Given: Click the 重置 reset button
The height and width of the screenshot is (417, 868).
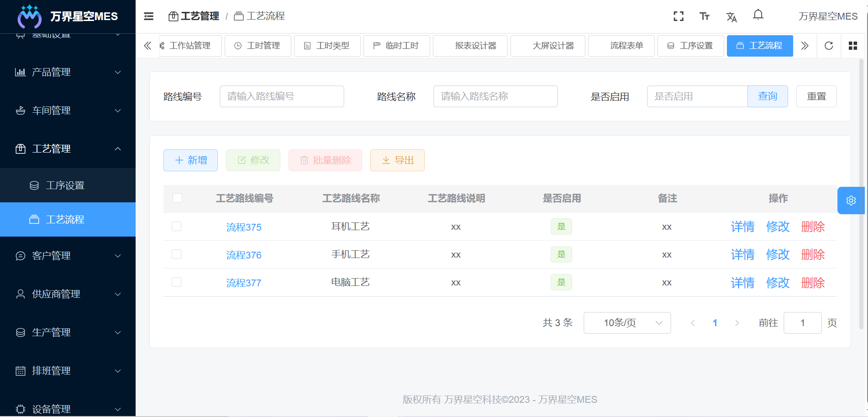Looking at the screenshot, I should pos(816,96).
